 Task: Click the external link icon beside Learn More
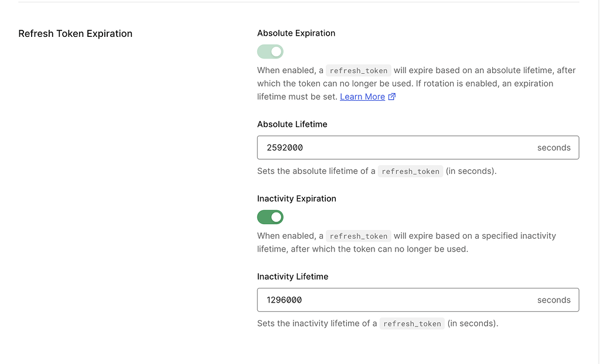click(392, 97)
